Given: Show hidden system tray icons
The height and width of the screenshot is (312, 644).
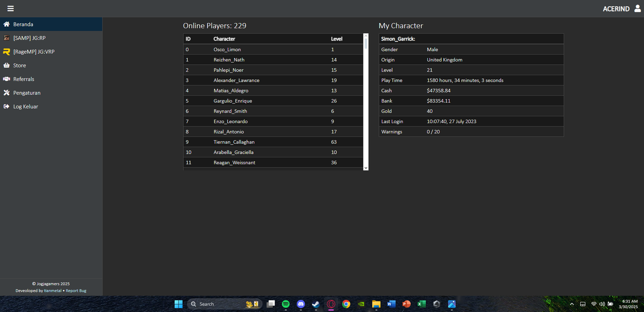Looking at the screenshot, I should [x=572, y=304].
